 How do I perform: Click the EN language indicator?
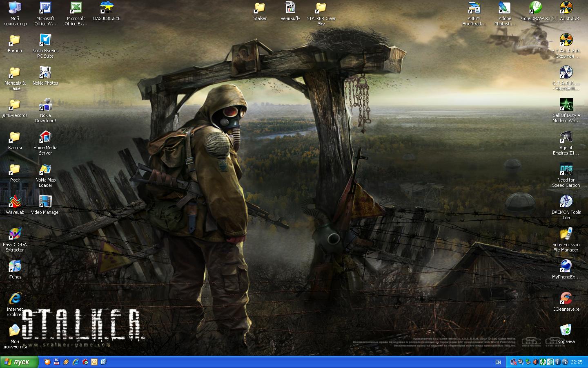click(498, 362)
